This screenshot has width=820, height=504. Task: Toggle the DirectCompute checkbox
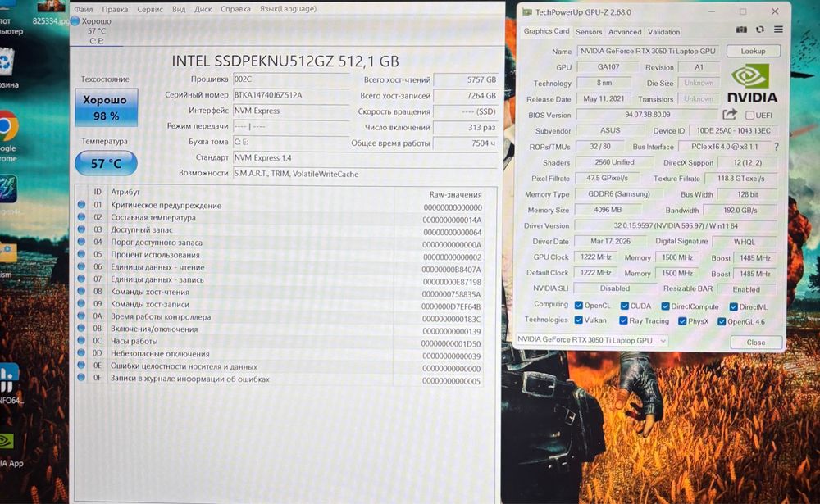665,306
